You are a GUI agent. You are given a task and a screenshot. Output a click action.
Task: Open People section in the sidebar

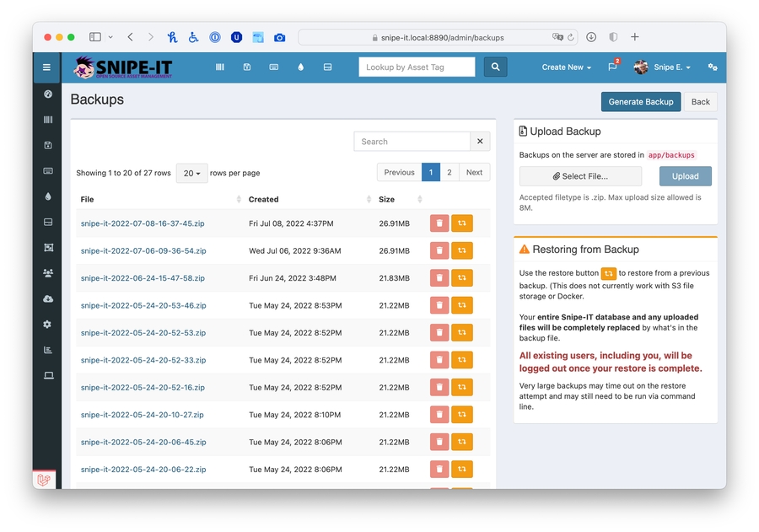click(48, 273)
